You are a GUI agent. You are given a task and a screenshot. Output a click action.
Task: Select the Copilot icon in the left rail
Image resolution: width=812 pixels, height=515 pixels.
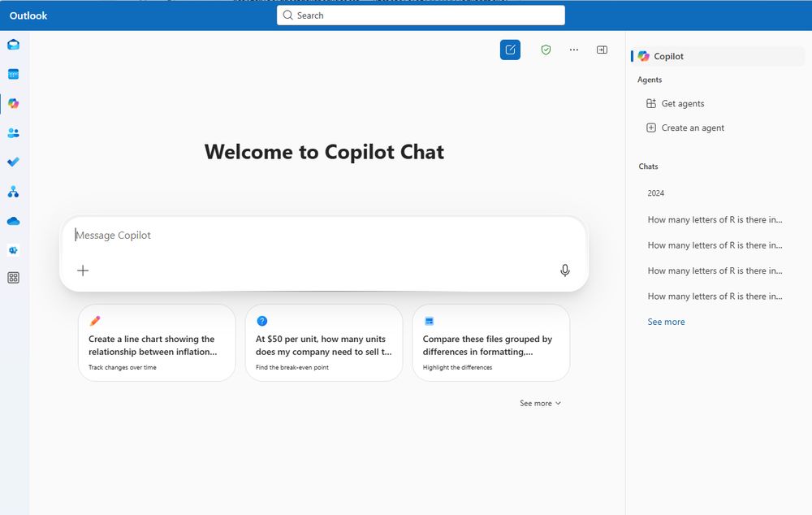tap(14, 104)
